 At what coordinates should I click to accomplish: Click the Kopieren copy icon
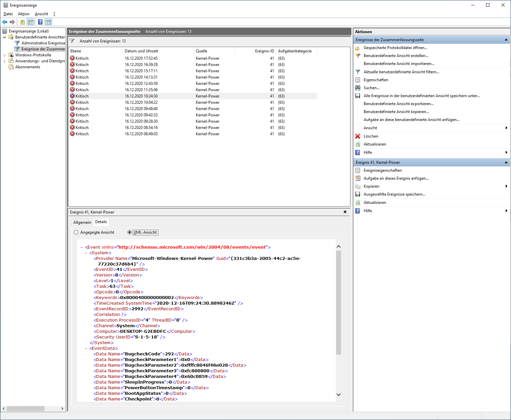click(358, 186)
